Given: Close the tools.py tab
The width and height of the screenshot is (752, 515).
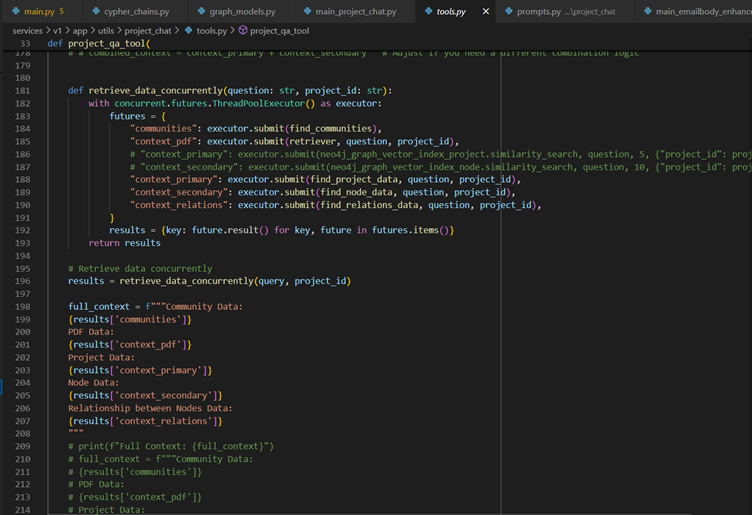Looking at the screenshot, I should (487, 11).
